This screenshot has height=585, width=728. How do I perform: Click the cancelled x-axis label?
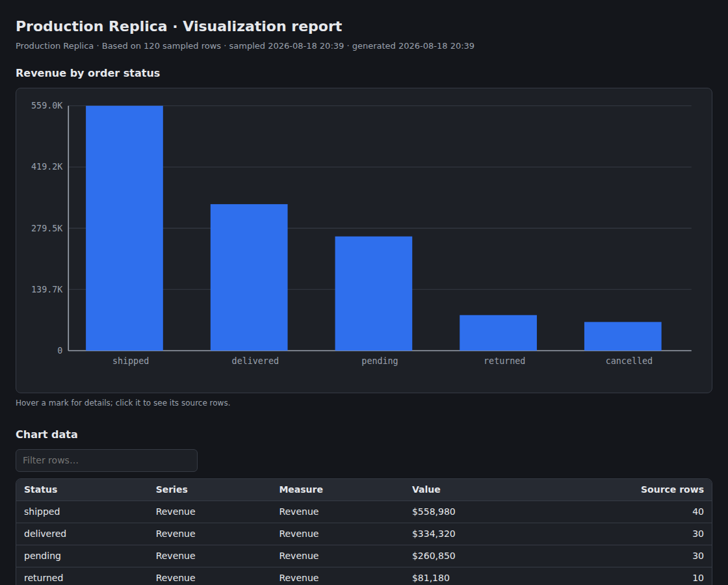tap(629, 361)
